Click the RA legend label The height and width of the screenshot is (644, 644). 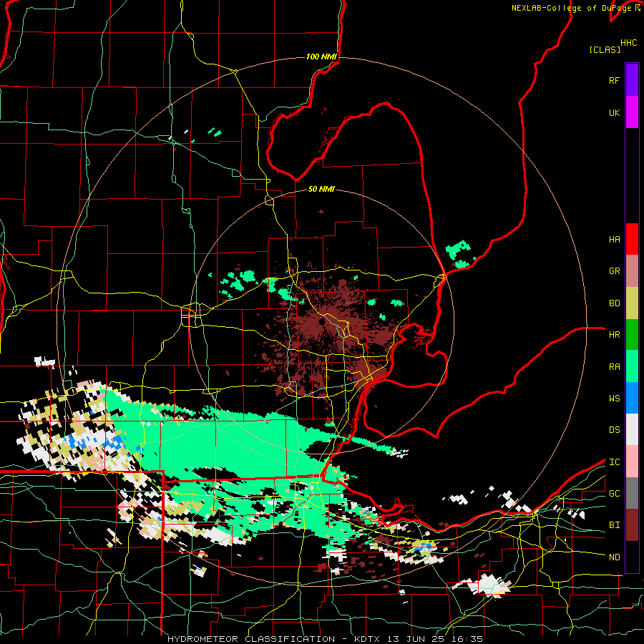(x=614, y=367)
